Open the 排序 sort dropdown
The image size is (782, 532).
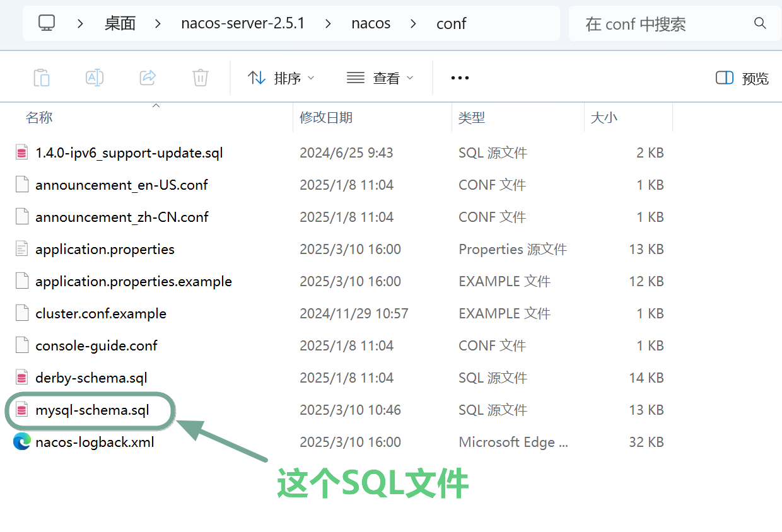click(x=281, y=78)
